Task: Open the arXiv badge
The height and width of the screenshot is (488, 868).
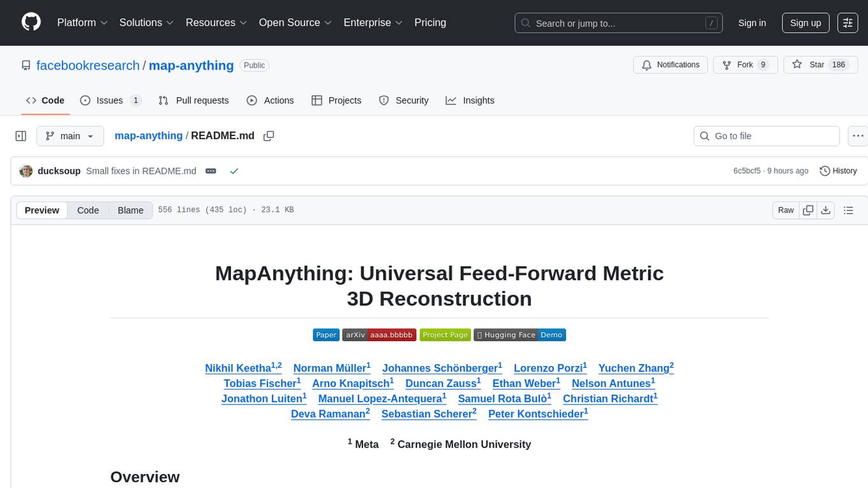Action: [x=379, y=335]
